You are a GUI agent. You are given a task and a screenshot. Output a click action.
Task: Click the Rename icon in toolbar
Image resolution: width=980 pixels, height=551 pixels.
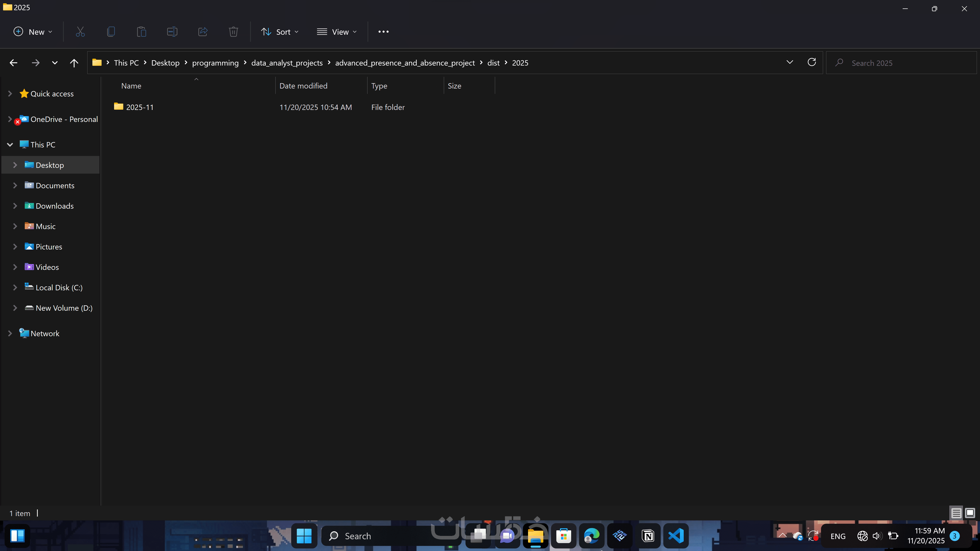click(172, 32)
